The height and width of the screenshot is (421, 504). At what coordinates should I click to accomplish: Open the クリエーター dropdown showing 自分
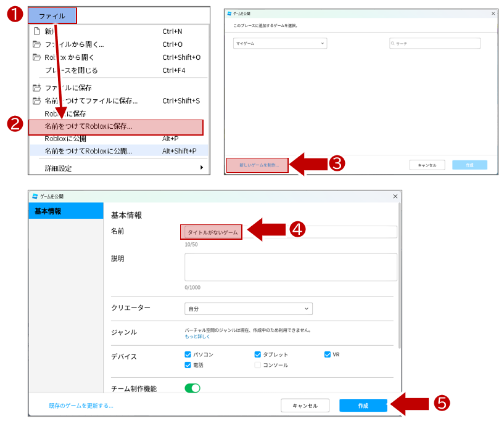coord(249,309)
